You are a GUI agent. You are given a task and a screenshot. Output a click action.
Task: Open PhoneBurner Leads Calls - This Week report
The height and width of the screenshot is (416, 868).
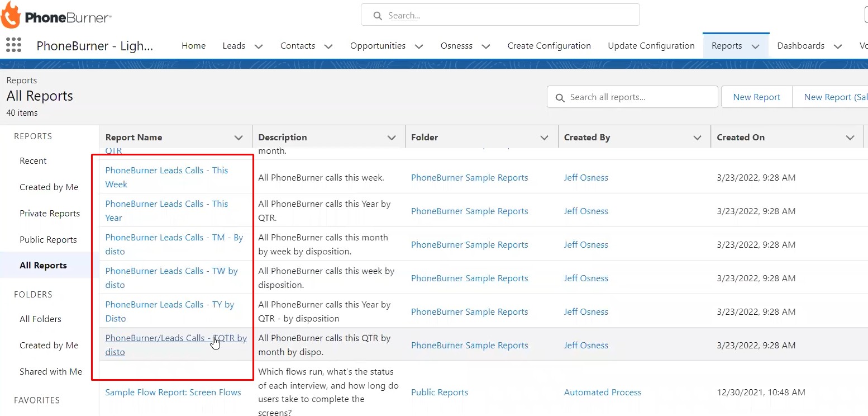pos(166,177)
